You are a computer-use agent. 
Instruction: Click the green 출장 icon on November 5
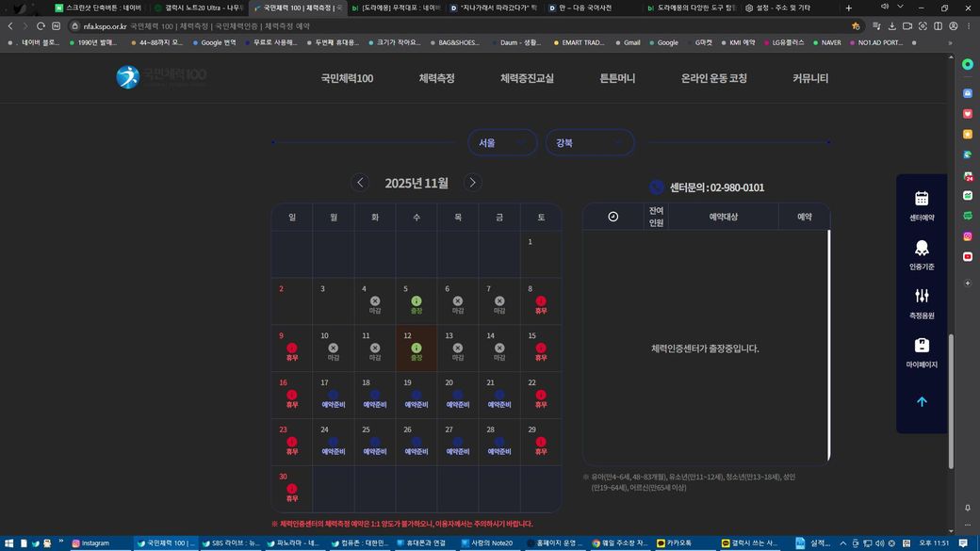pos(416,301)
